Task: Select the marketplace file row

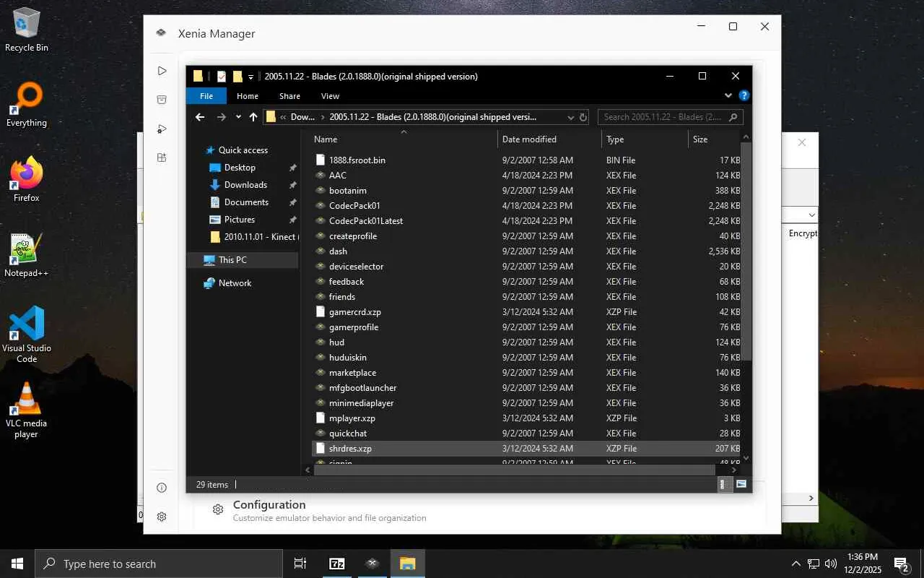Action: click(x=526, y=373)
